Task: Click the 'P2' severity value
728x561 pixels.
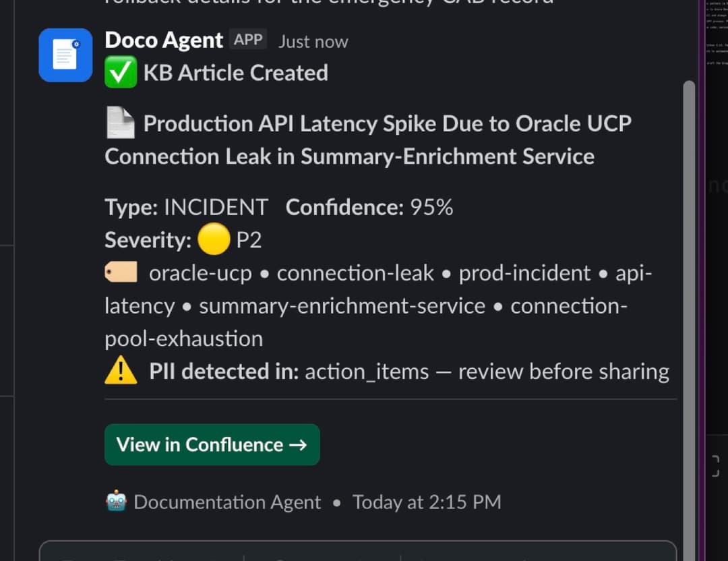Action: 249,240
